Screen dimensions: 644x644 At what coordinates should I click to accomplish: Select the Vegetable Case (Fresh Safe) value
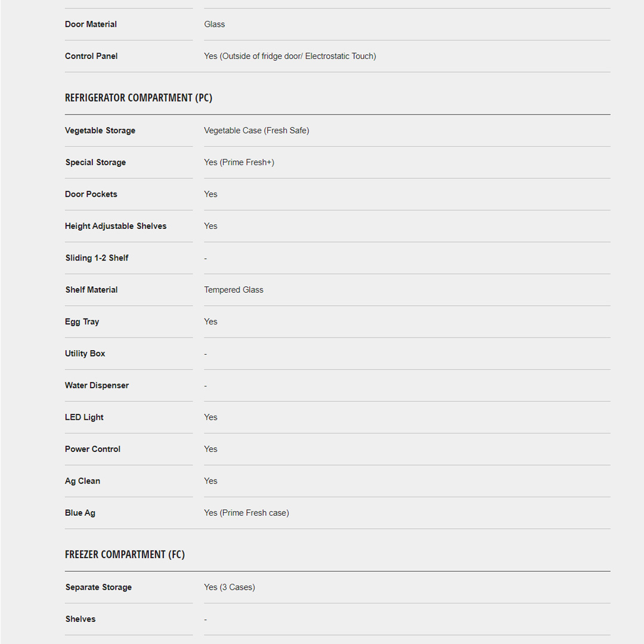[x=256, y=131]
